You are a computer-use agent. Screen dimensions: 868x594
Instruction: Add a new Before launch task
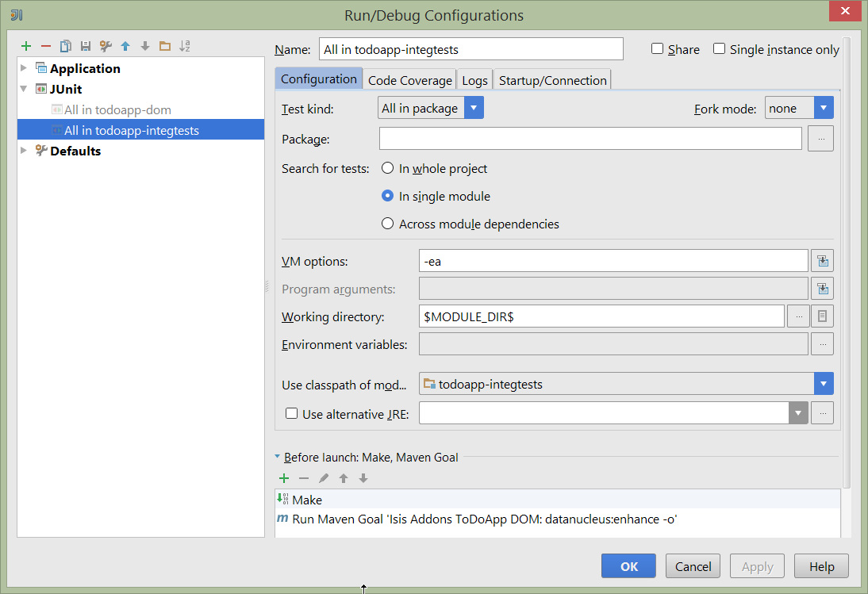coord(284,478)
